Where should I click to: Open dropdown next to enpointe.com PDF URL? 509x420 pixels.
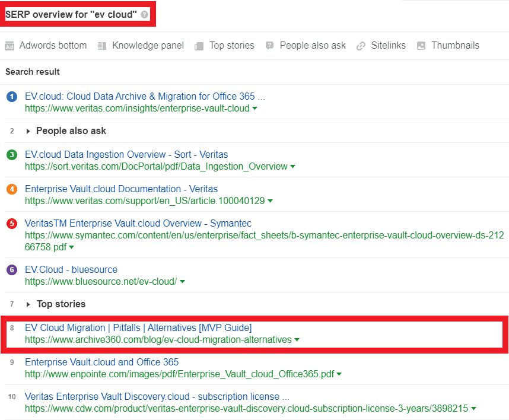coord(339,374)
